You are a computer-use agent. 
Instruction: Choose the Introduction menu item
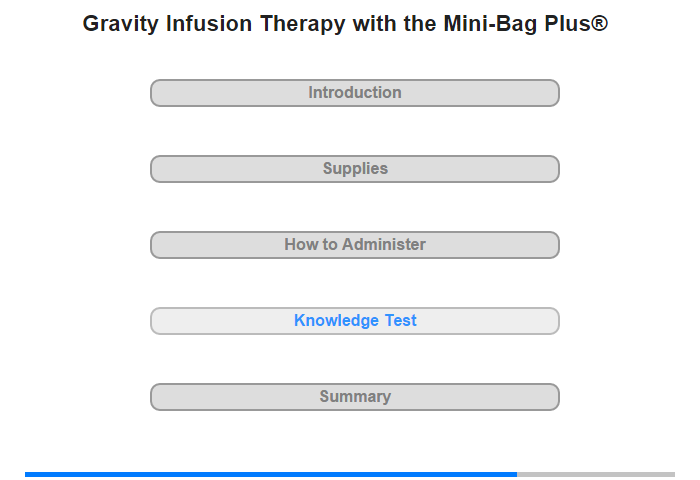pyautogui.click(x=355, y=93)
